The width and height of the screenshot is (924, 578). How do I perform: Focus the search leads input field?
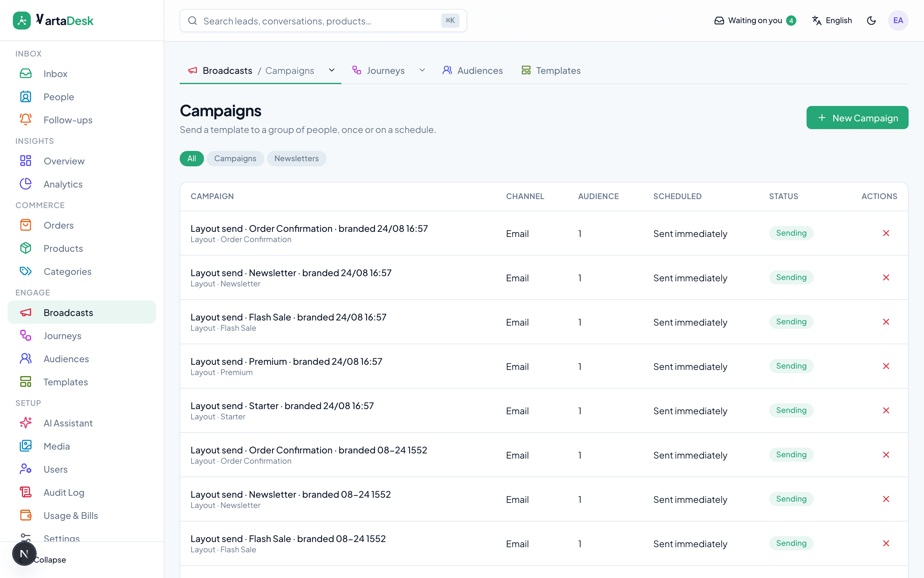pyautogui.click(x=323, y=21)
